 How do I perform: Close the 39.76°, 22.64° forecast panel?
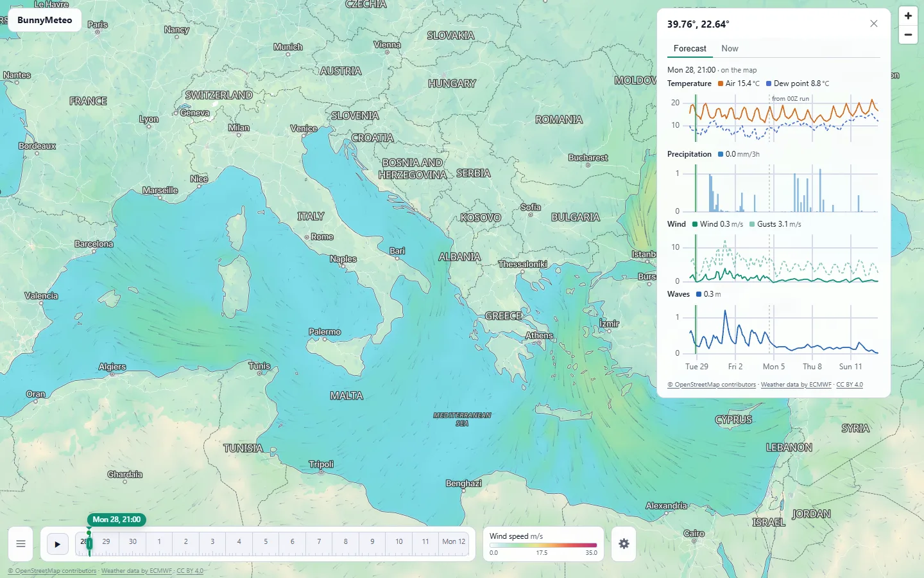874,24
